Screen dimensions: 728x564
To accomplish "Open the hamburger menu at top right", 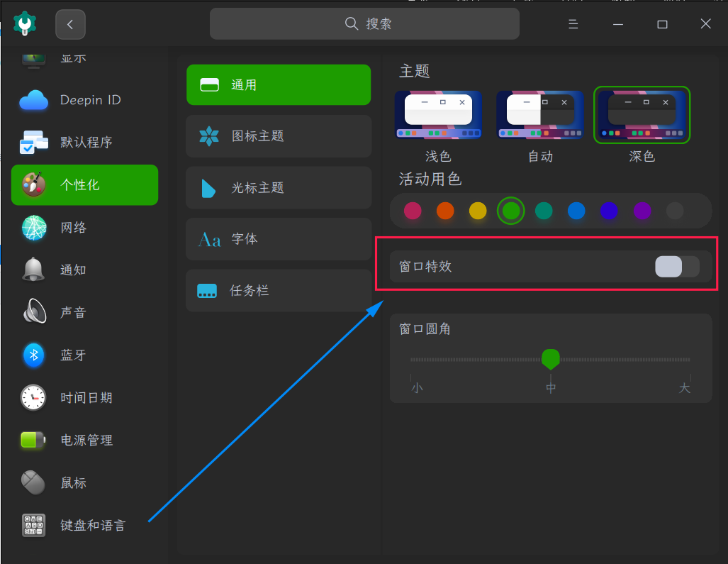I will (x=573, y=23).
